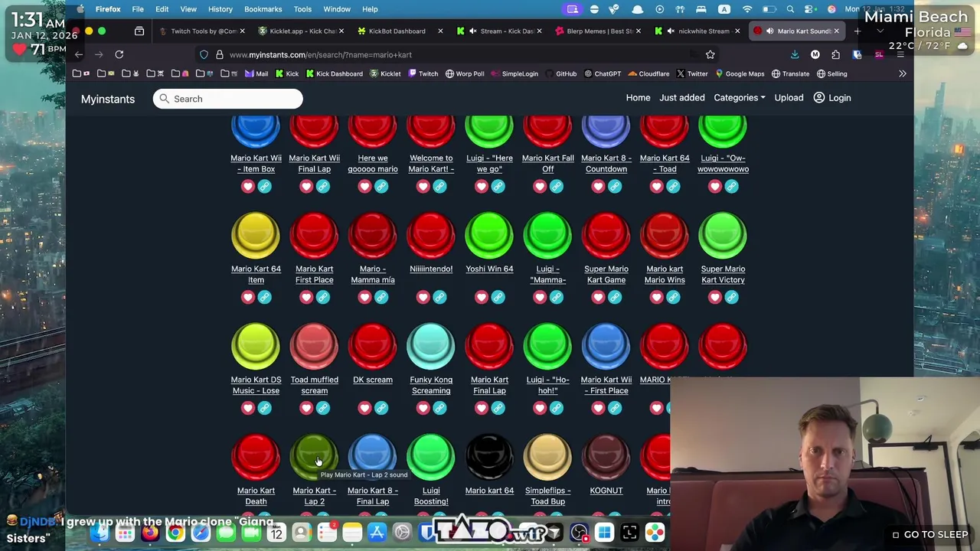
Task: Play the Mario Kart - Lap 2 sound button
Action: (x=314, y=458)
